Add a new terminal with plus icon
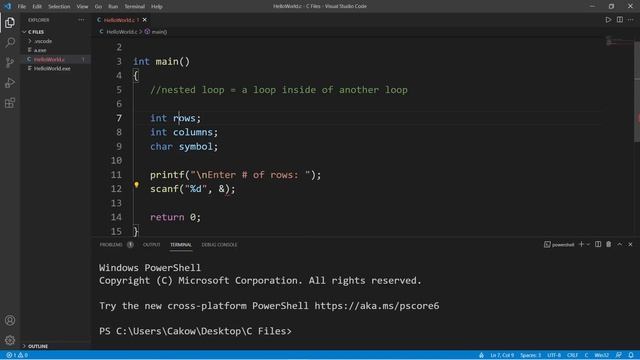Image resolution: width=640 pixels, height=360 pixels. (x=581, y=244)
